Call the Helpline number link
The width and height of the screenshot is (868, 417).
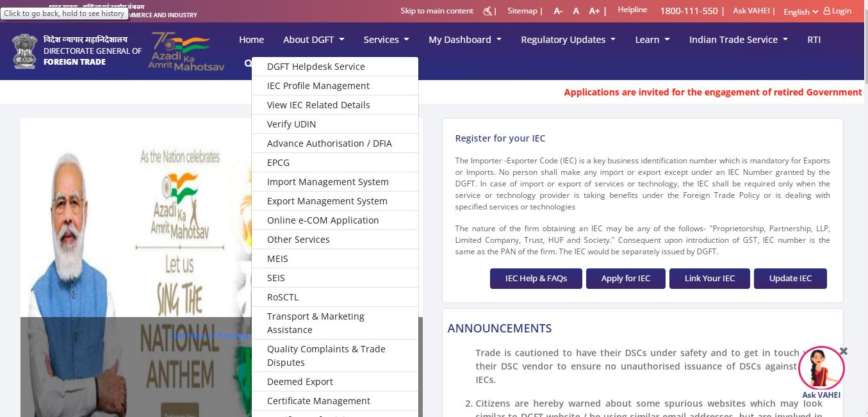pyautogui.click(x=690, y=11)
